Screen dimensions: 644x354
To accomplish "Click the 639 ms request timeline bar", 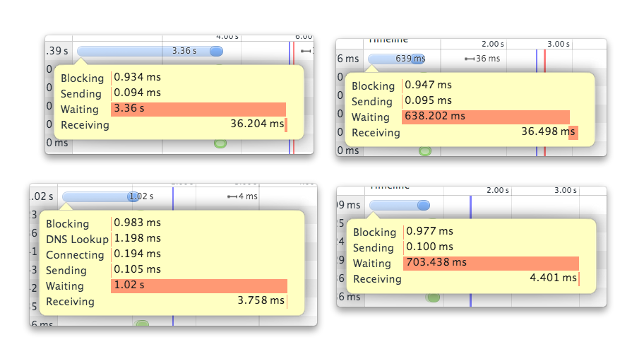I will point(396,59).
